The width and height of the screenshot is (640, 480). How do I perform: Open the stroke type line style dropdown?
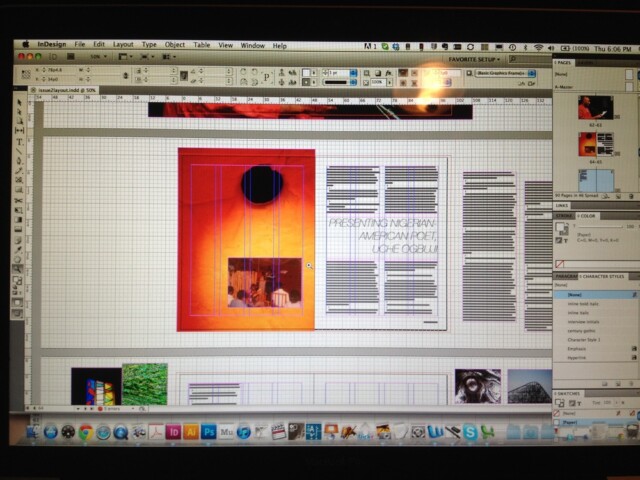(340, 82)
